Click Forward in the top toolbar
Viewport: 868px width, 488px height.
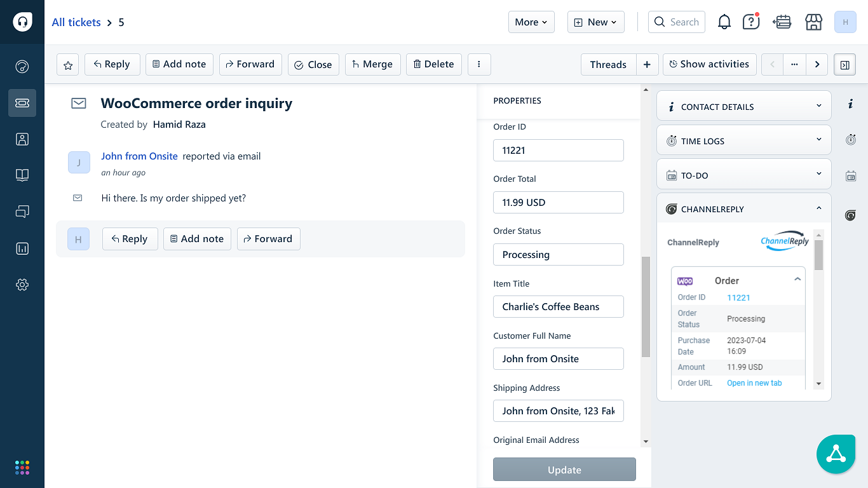coord(250,64)
